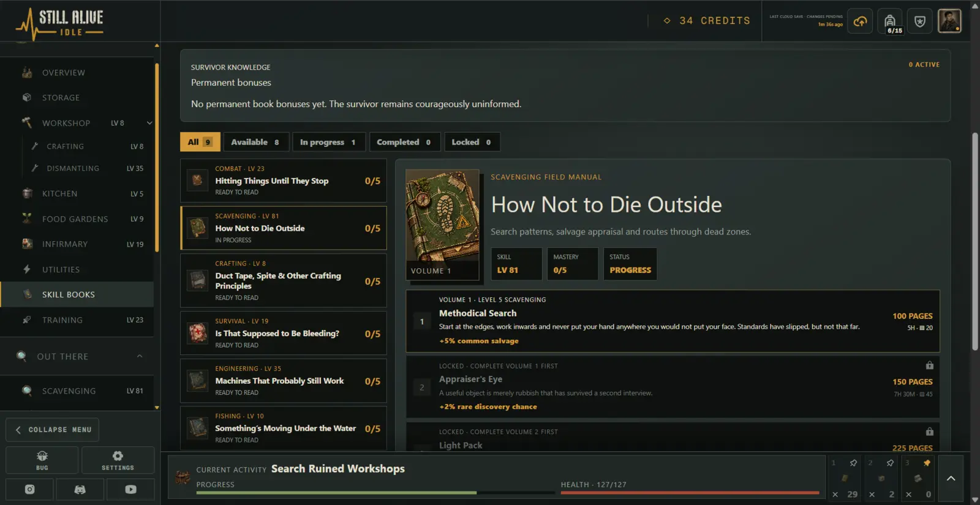The image size is (980, 505).
Task: Click sidebar scrollbar down arrow
Action: (157, 407)
